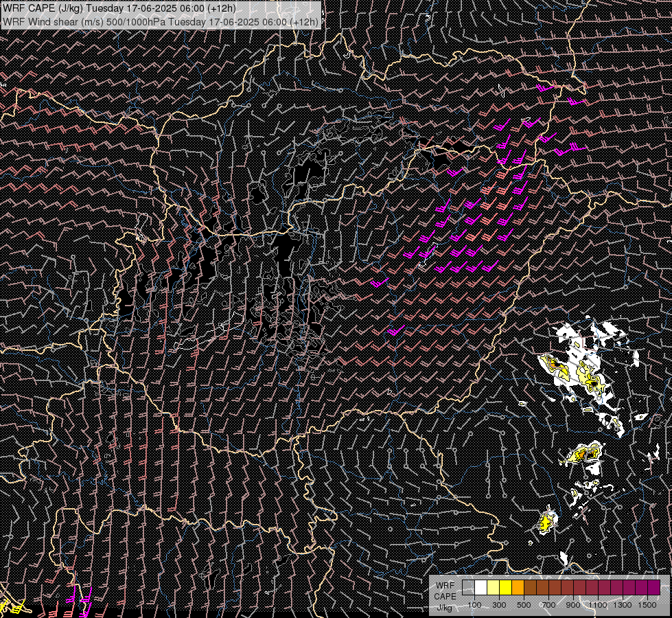This screenshot has height=618, width=672.
Task: Click the 700 value in the legend
Action: click(548, 605)
